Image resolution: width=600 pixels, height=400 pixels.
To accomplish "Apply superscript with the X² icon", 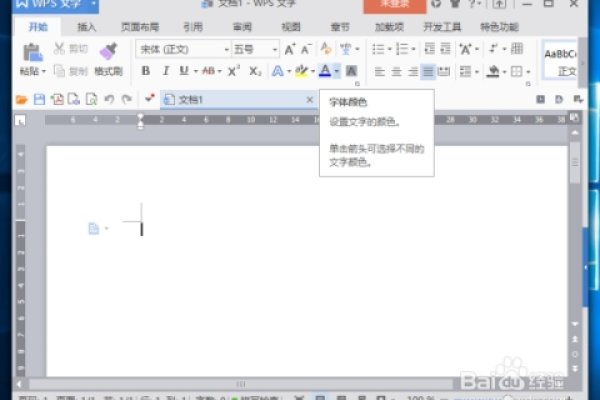I will [x=234, y=71].
